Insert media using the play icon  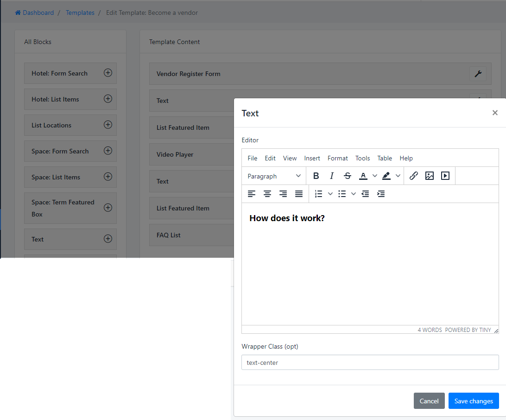[445, 176]
